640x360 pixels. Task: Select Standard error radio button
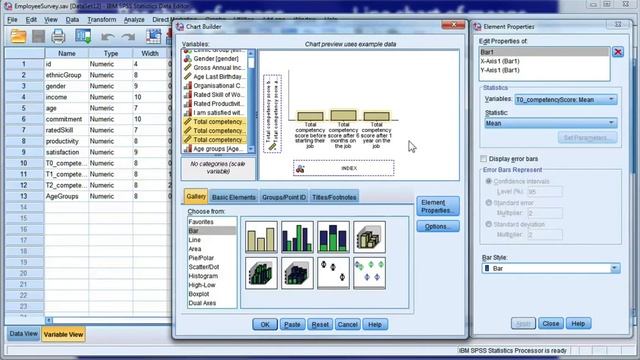point(489,203)
